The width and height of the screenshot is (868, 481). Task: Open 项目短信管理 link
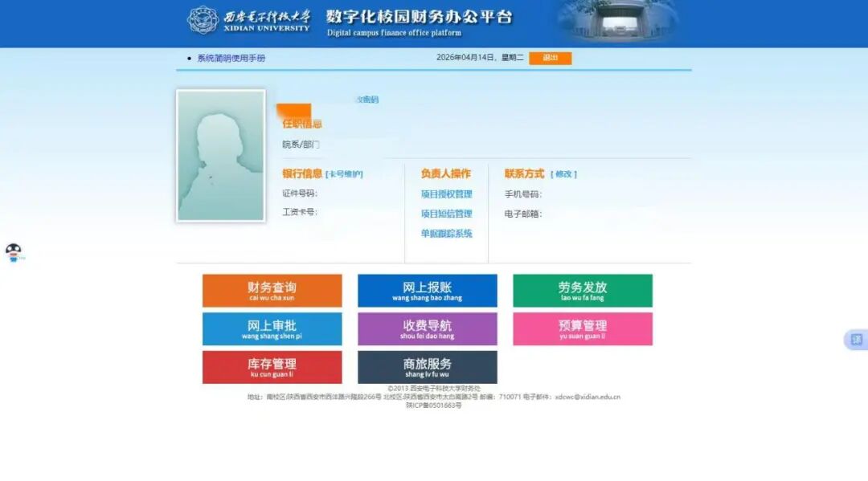pos(446,214)
